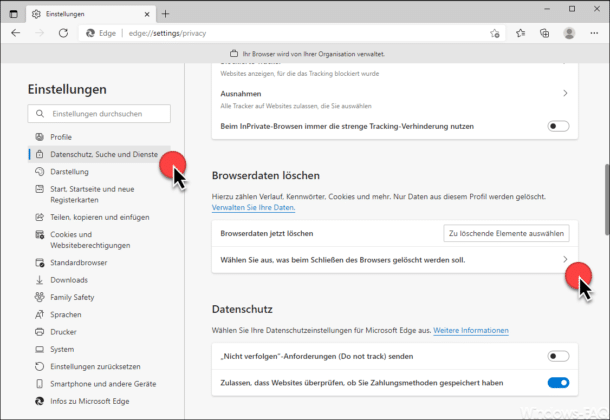Toggle strict tracking prevention for InPrivate browsing

[558, 127]
